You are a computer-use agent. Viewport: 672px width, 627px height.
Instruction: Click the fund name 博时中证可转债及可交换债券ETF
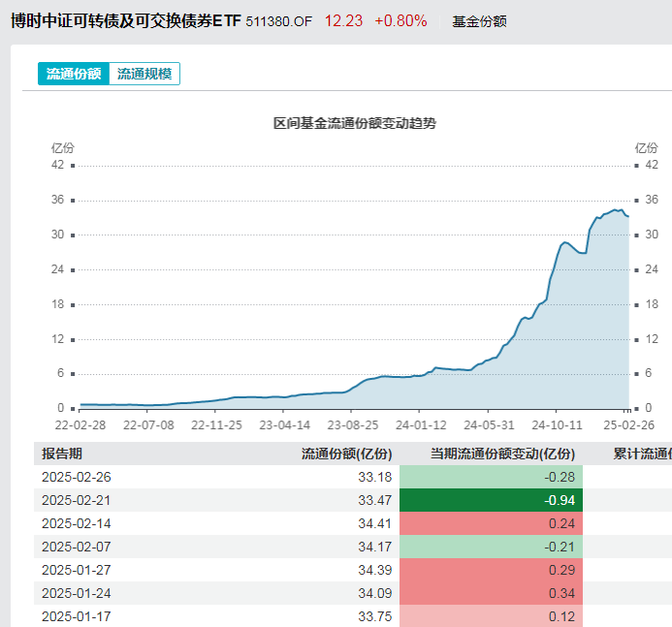coord(124,20)
